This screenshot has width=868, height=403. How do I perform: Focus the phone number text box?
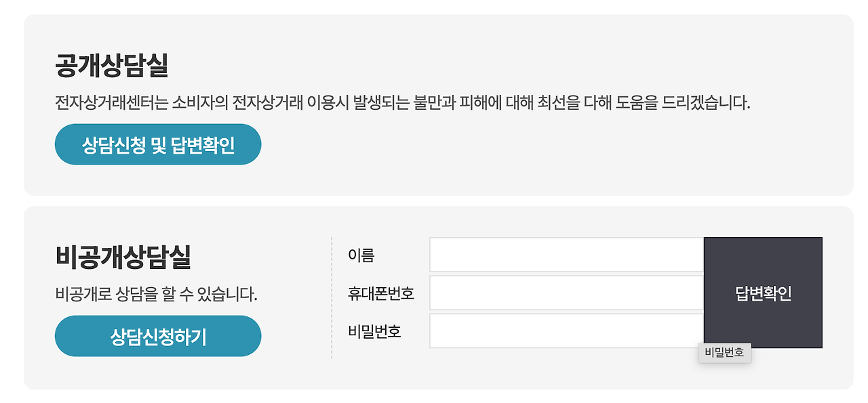pos(566,293)
